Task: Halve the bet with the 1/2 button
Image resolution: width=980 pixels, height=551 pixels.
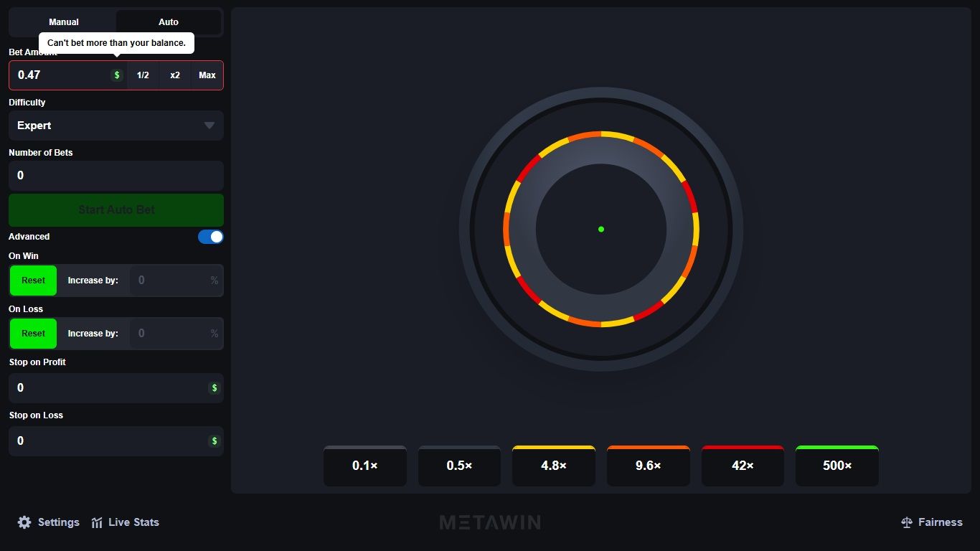Action: click(143, 75)
